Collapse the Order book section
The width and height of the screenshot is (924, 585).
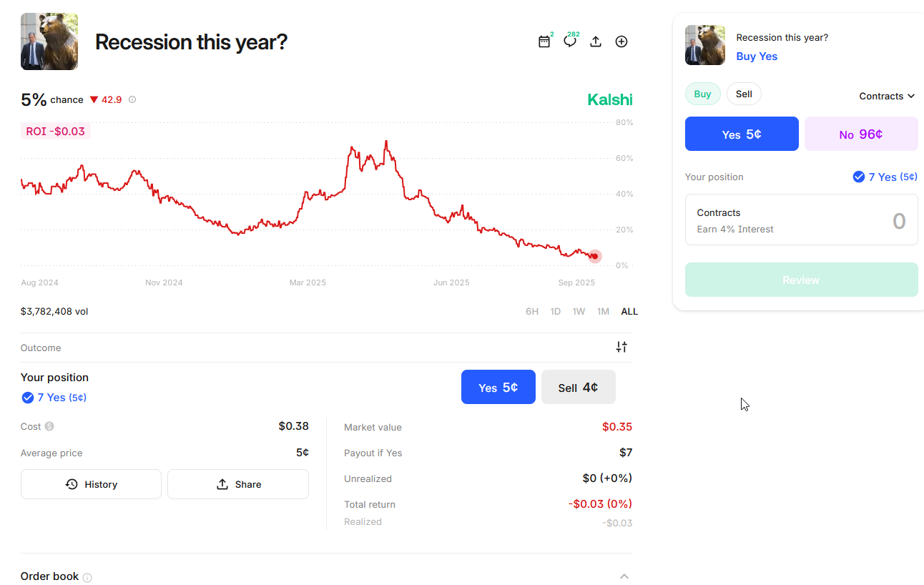pyautogui.click(x=624, y=576)
